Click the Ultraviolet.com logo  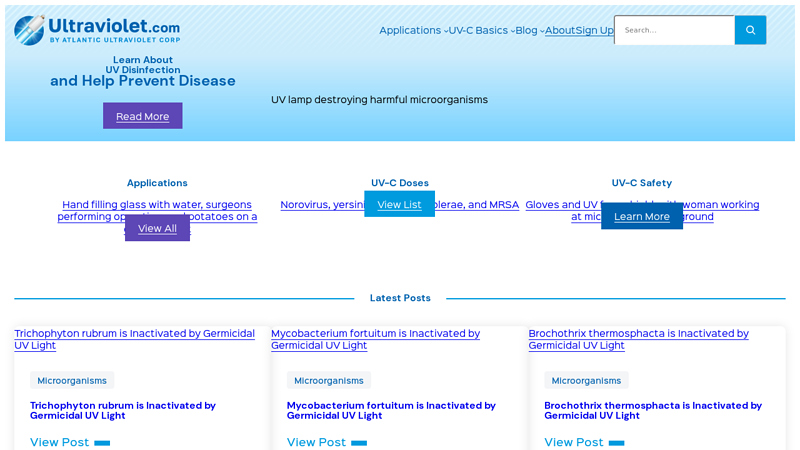click(x=97, y=30)
